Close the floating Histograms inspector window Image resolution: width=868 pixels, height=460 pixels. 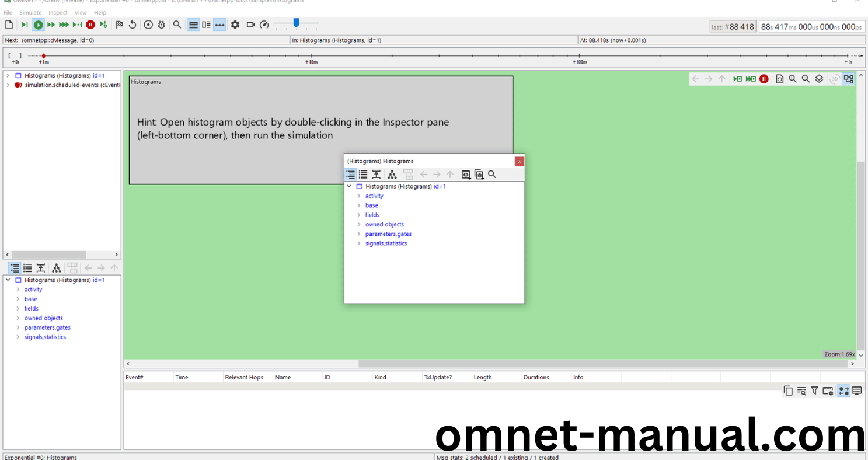click(519, 161)
